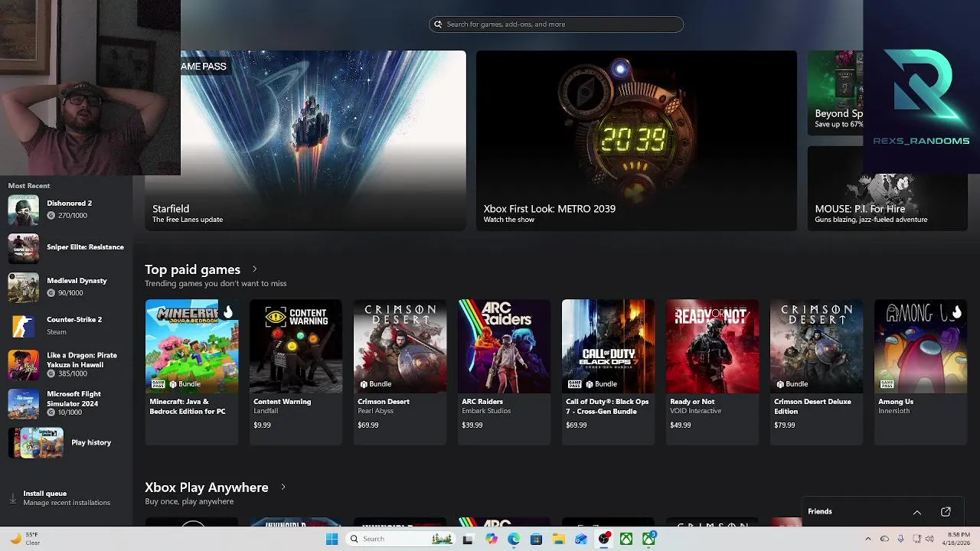This screenshot has width=980, height=551.
Task: Click the Bundle label on Crimson Desert Deluxe
Action: point(792,384)
